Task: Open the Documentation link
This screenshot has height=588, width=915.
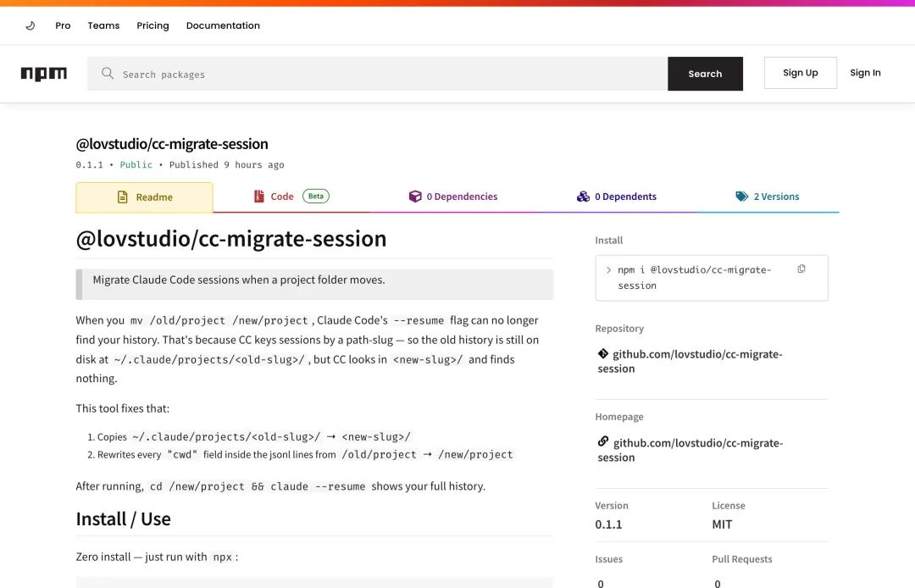Action: click(x=223, y=25)
